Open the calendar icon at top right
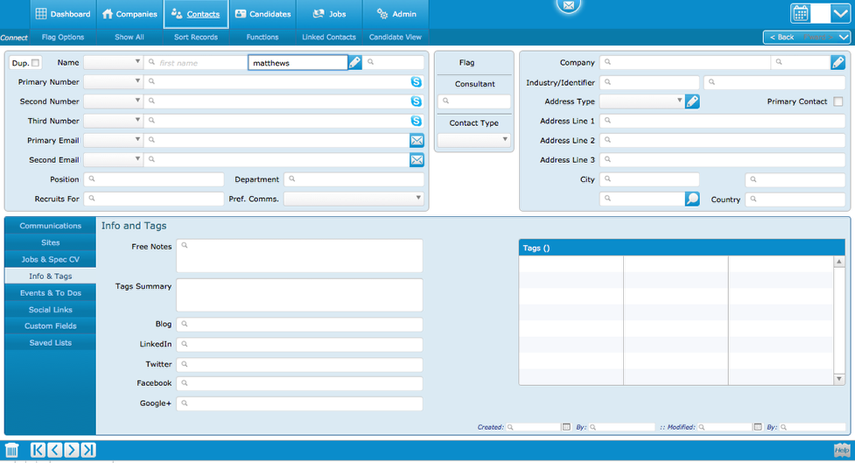Image resolution: width=855 pixels, height=463 pixels. pos(800,14)
